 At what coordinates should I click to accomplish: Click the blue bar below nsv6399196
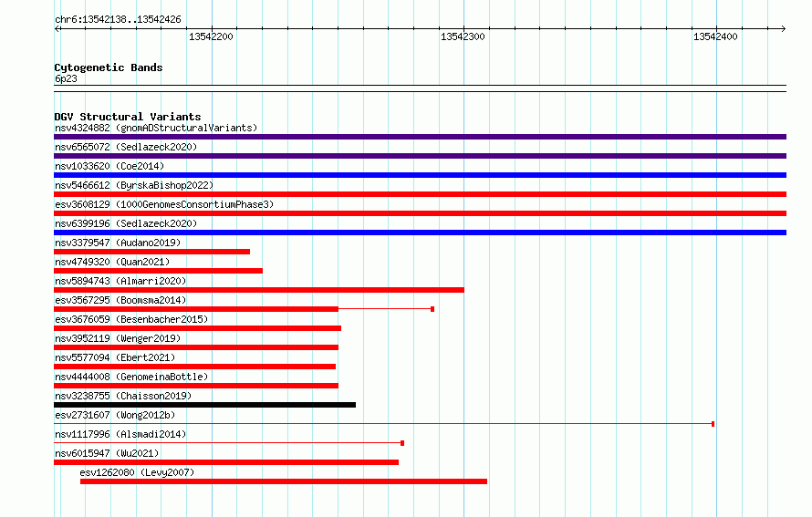click(x=420, y=233)
